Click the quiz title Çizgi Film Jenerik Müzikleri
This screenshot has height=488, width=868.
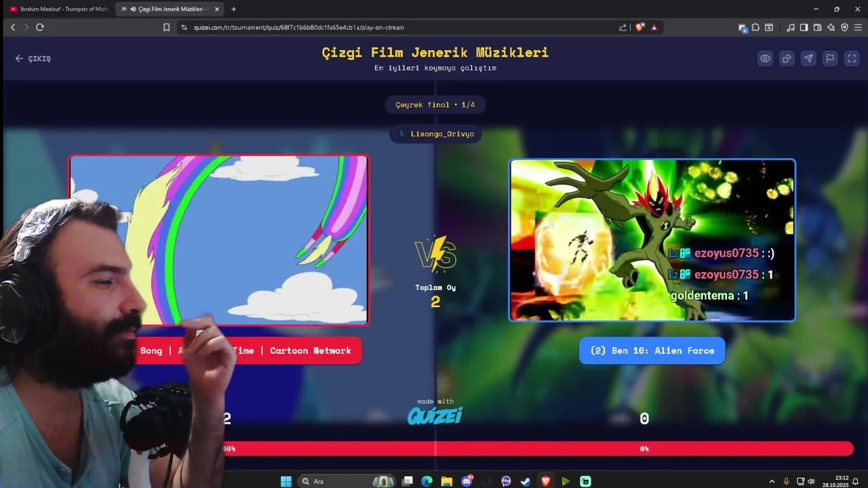pos(435,53)
